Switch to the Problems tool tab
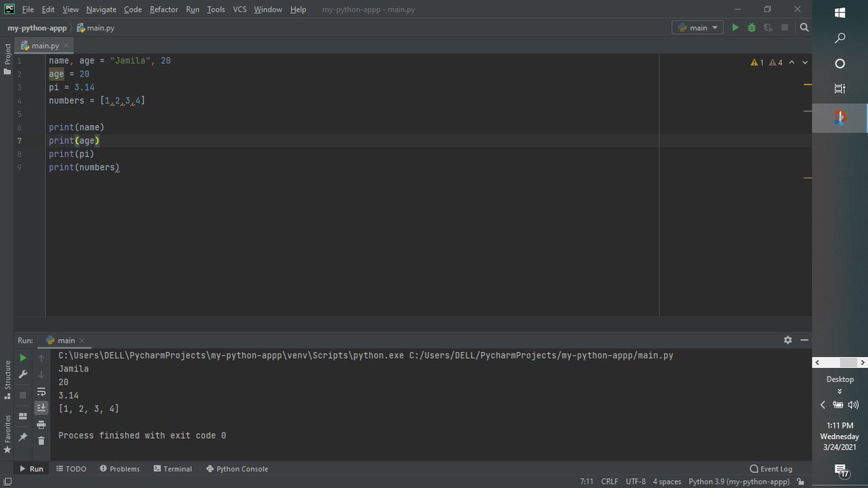The height and width of the screenshot is (488, 868). click(x=120, y=468)
